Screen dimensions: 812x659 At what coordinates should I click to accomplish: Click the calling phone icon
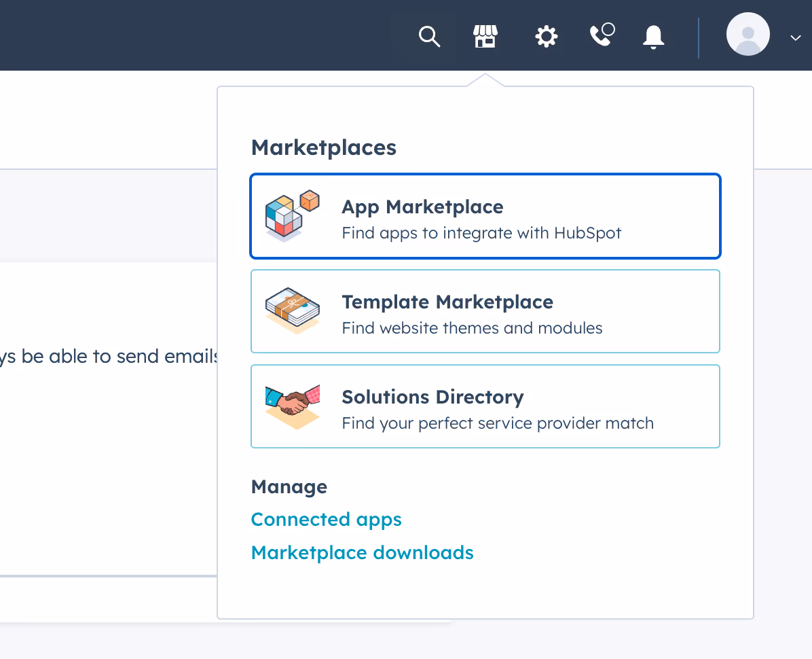(x=602, y=37)
